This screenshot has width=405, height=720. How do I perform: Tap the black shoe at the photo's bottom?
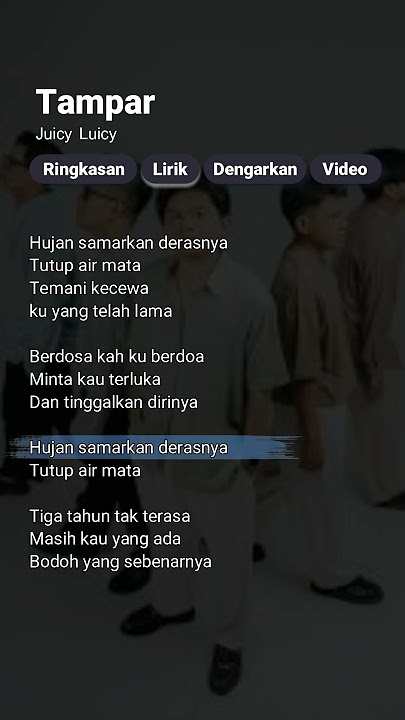225,669
